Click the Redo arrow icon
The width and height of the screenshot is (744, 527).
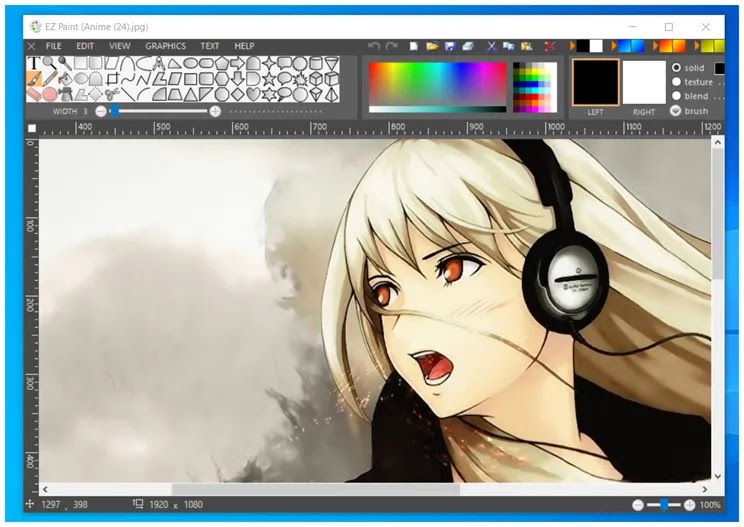[391, 46]
